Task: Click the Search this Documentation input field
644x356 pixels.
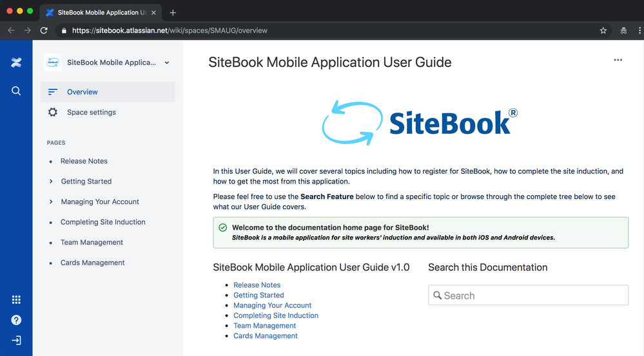Action: (x=528, y=295)
